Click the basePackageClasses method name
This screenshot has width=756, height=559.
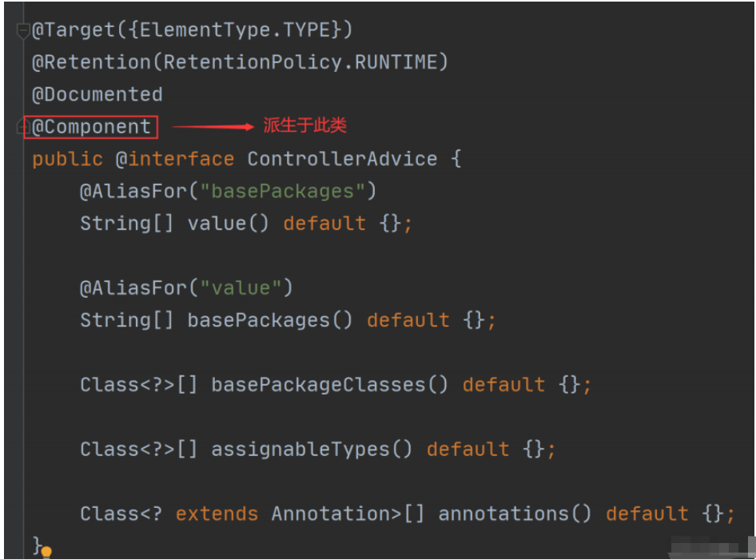318,385
